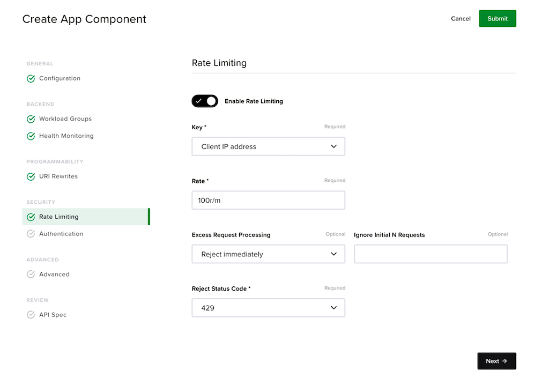Click the Ignore Initial N Requests field
This screenshot has height=392, width=549.
click(x=431, y=254)
